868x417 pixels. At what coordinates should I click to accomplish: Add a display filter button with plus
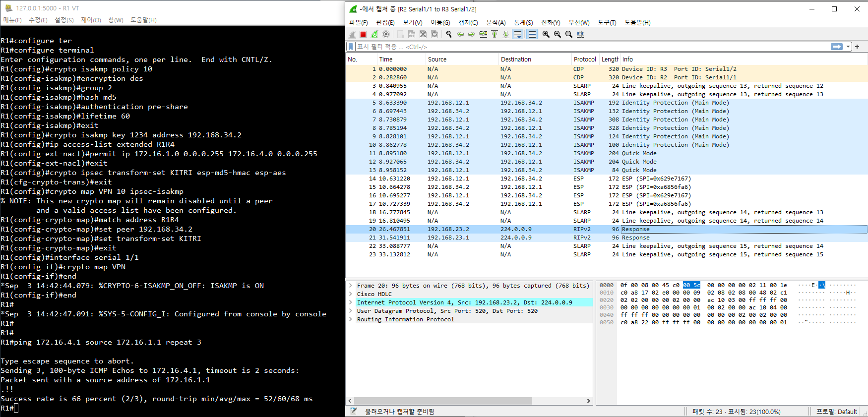pos(857,47)
